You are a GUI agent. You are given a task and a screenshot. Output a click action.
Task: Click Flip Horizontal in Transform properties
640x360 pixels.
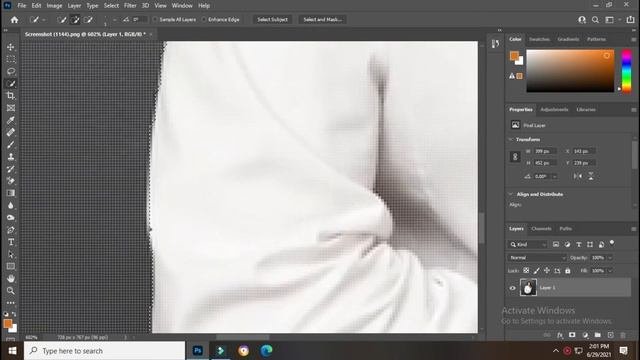click(578, 176)
